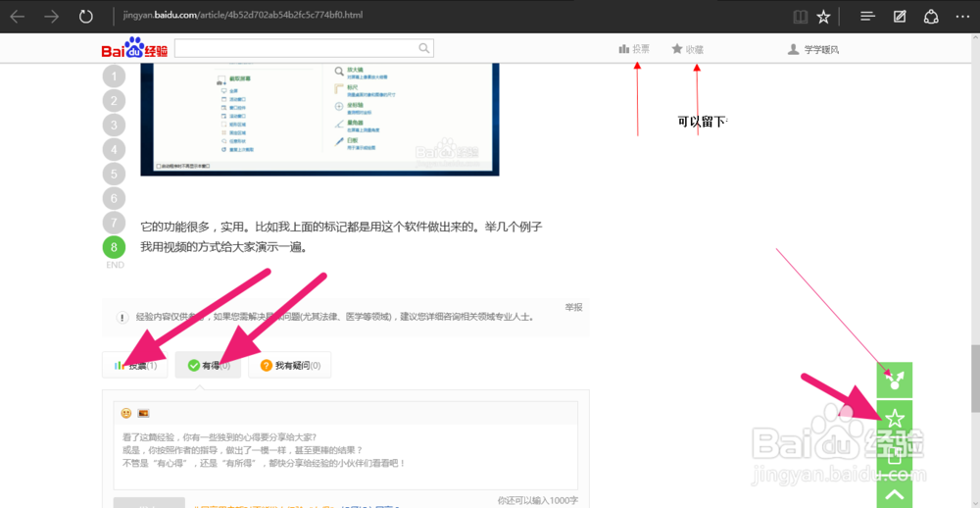The width and height of the screenshot is (980, 508).
Task: Open the emoji picker in the comment box
Action: (126, 413)
